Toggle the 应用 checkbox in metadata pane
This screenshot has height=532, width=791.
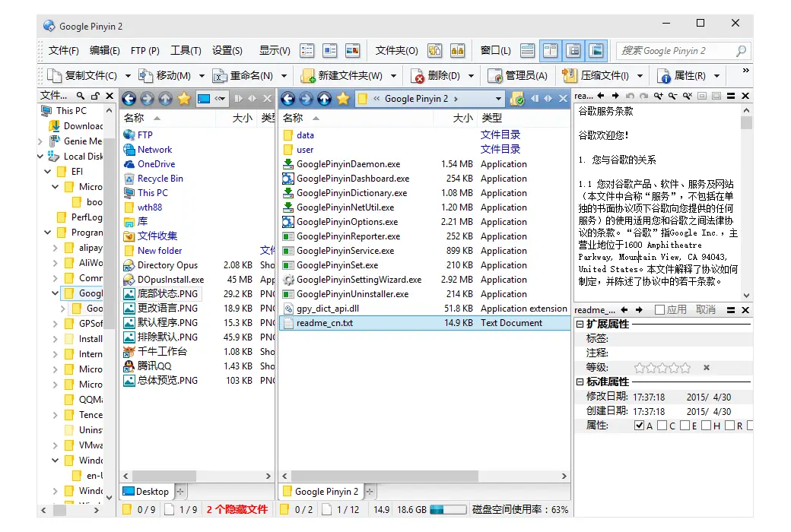659,309
